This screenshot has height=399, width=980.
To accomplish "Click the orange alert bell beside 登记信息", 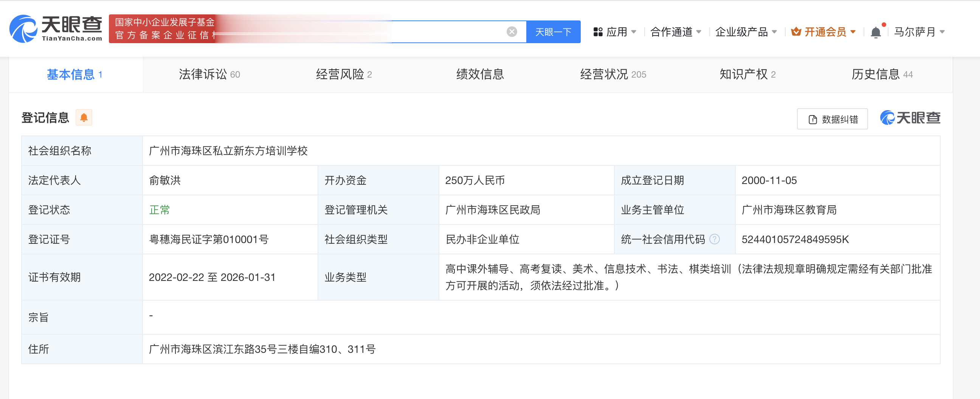I will (x=84, y=117).
